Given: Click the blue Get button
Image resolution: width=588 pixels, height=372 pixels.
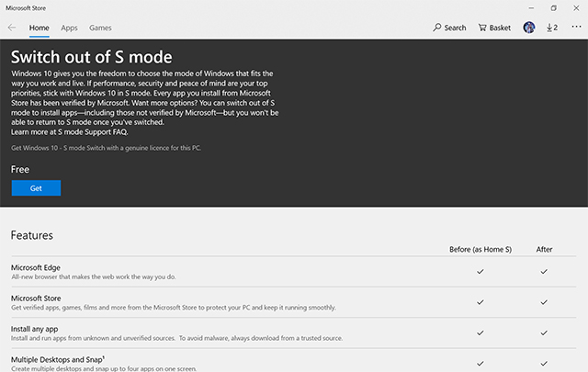Looking at the screenshot, I should (x=36, y=188).
